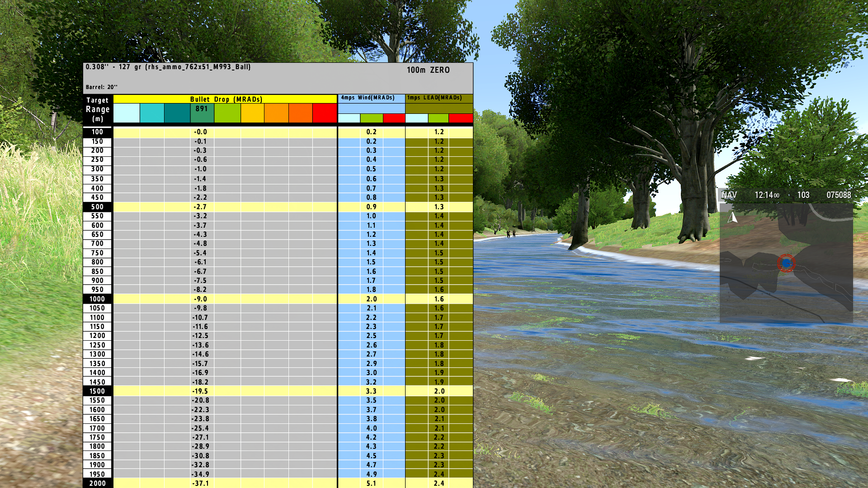
Task: Click the 5.1 wind value
Action: [x=372, y=483]
